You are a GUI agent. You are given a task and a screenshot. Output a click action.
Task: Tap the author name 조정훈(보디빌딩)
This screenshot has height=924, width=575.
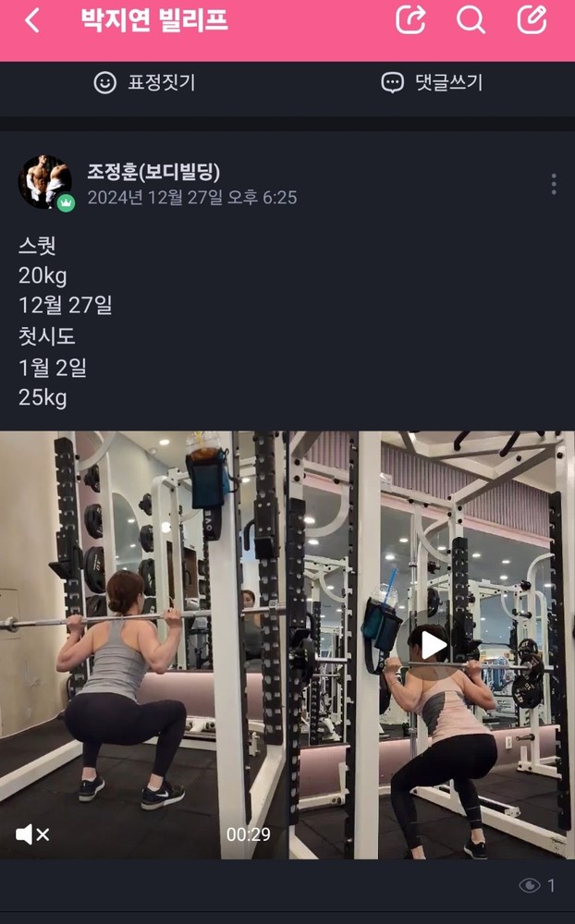click(153, 172)
